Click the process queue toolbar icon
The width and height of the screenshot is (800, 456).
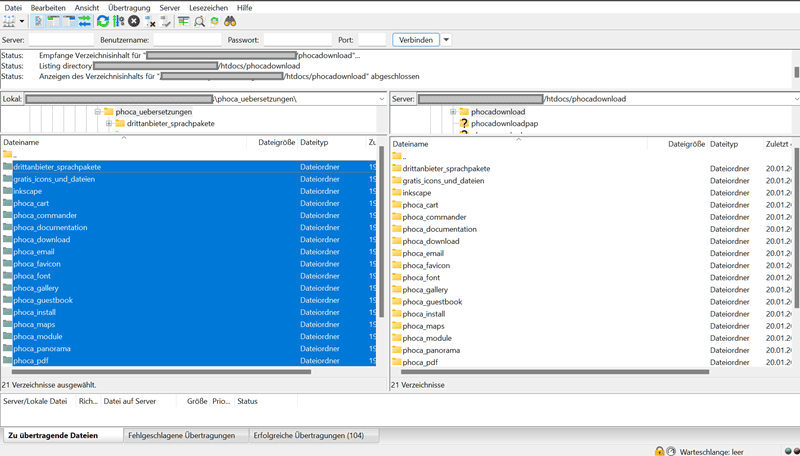119,21
